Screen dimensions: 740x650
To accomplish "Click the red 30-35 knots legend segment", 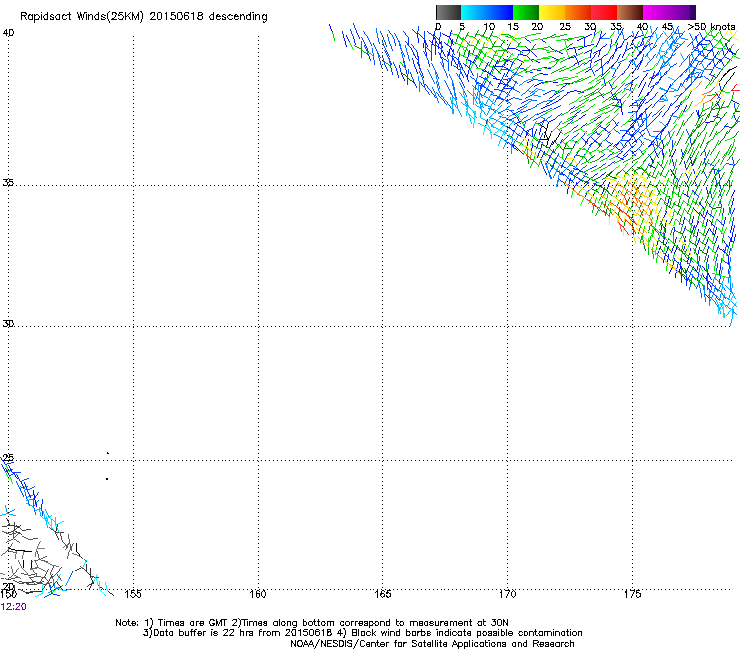I will pyautogui.click(x=604, y=12).
